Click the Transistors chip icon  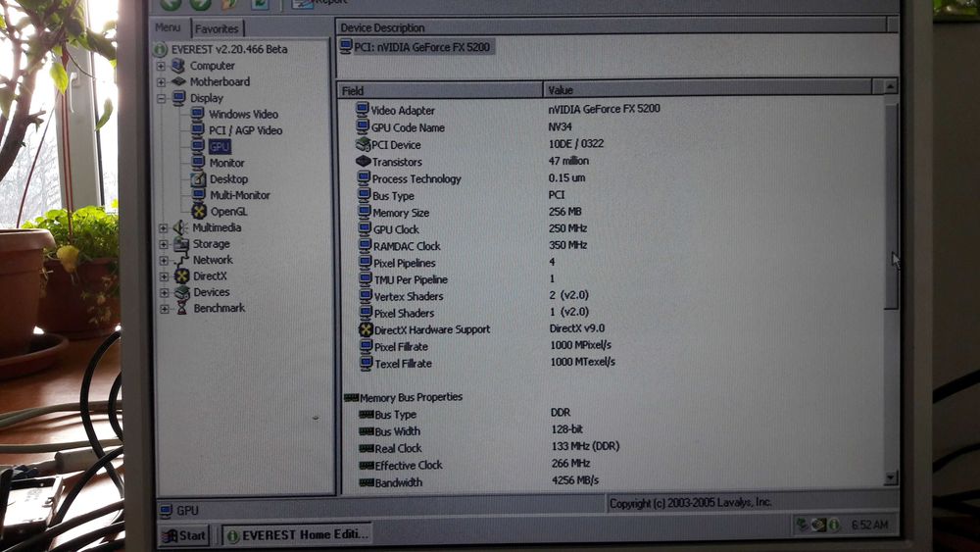pyautogui.click(x=364, y=161)
